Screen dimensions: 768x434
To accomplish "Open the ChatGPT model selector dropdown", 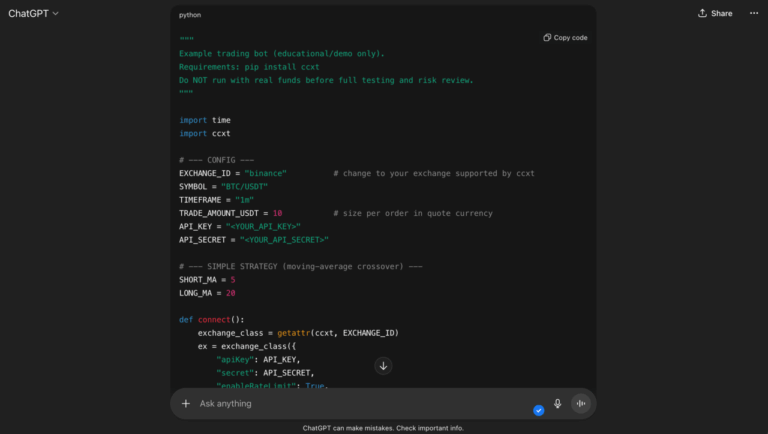I will click(x=33, y=13).
